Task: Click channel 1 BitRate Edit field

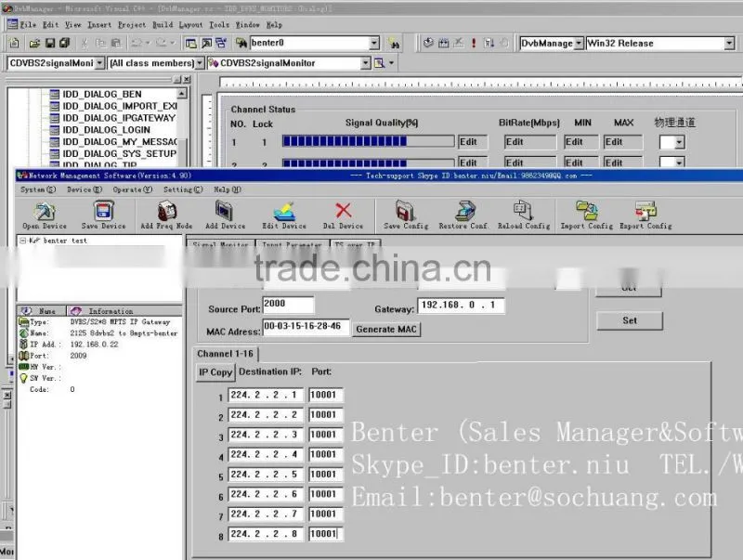Action: pyautogui.click(x=529, y=142)
